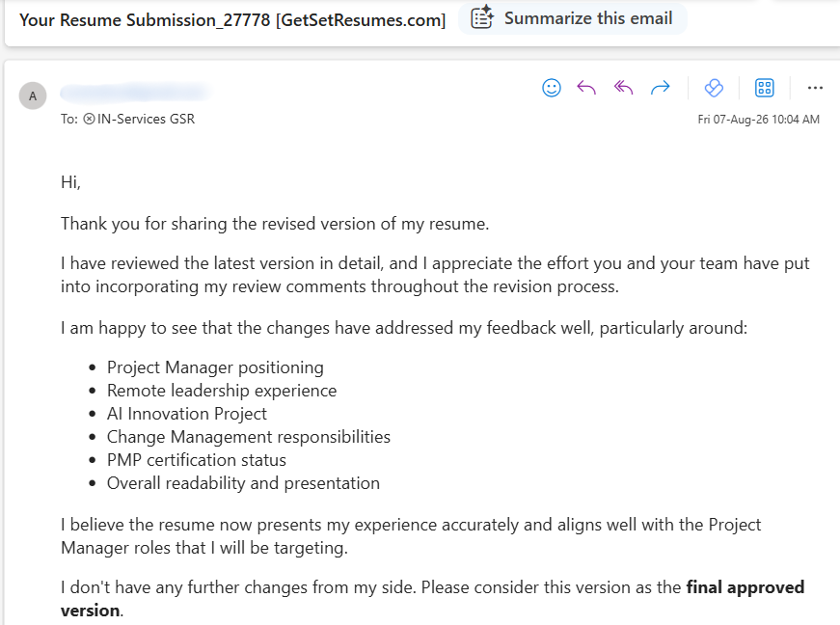Click the Summarize this email button

[572, 18]
